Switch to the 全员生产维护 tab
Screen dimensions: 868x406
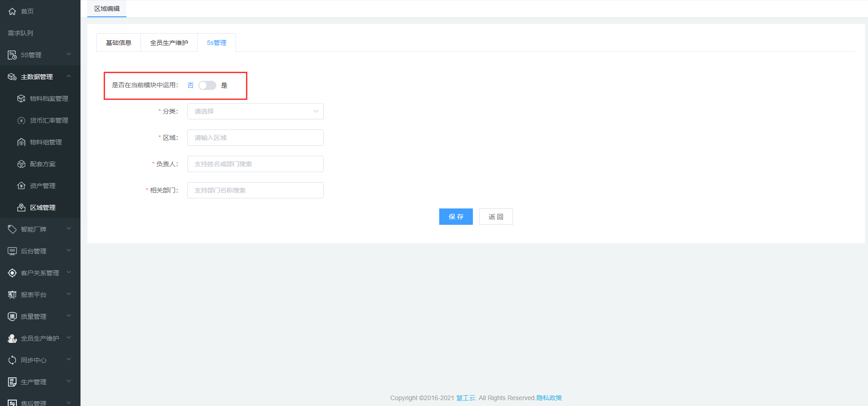coord(169,43)
